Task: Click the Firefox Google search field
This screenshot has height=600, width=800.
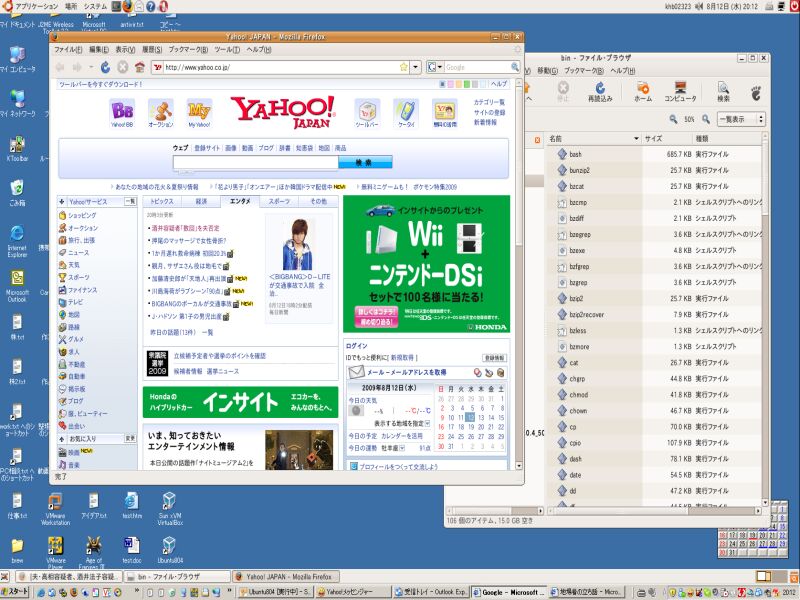Action: click(477, 67)
